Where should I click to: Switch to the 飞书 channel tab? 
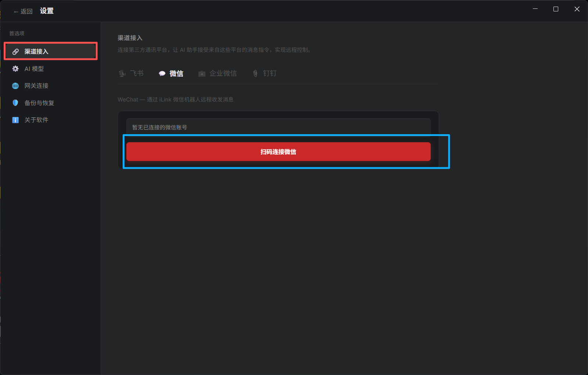[x=131, y=74]
